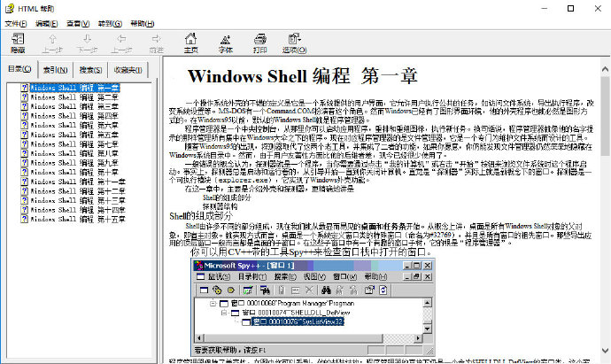
Task: Click the greyed up-arrow 上一步 toolbar button
Action: coord(52,43)
